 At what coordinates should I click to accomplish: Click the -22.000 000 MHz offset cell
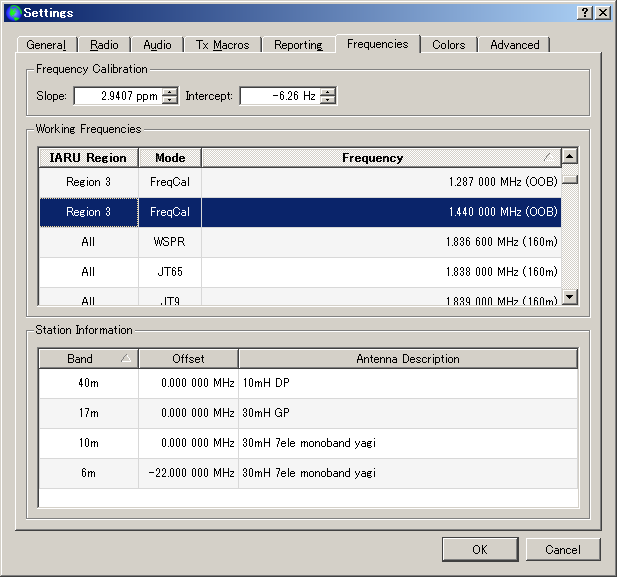tap(188, 473)
